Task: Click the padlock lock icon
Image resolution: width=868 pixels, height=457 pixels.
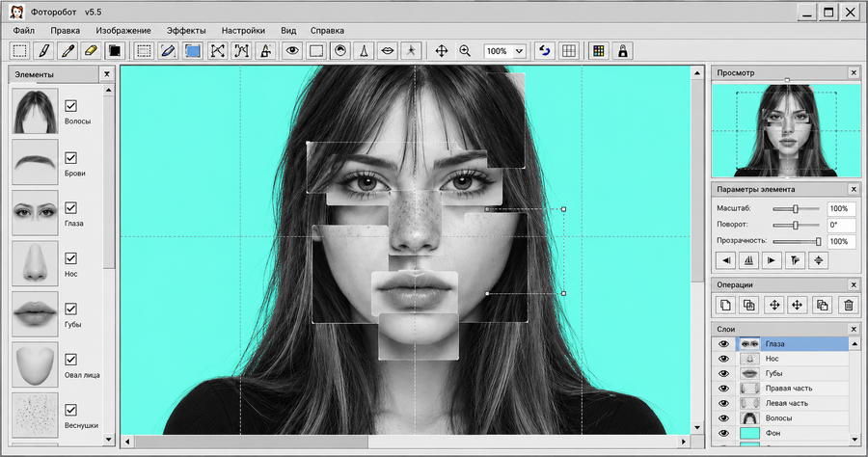Action: 623,51
